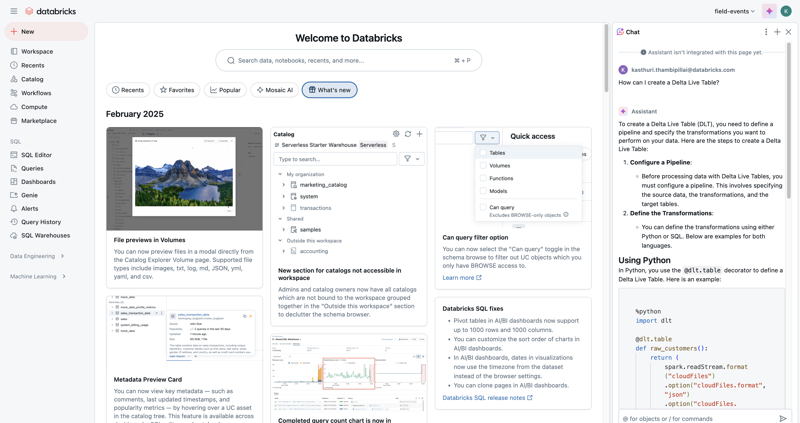Click the Catalog card refresh icon

point(408,134)
